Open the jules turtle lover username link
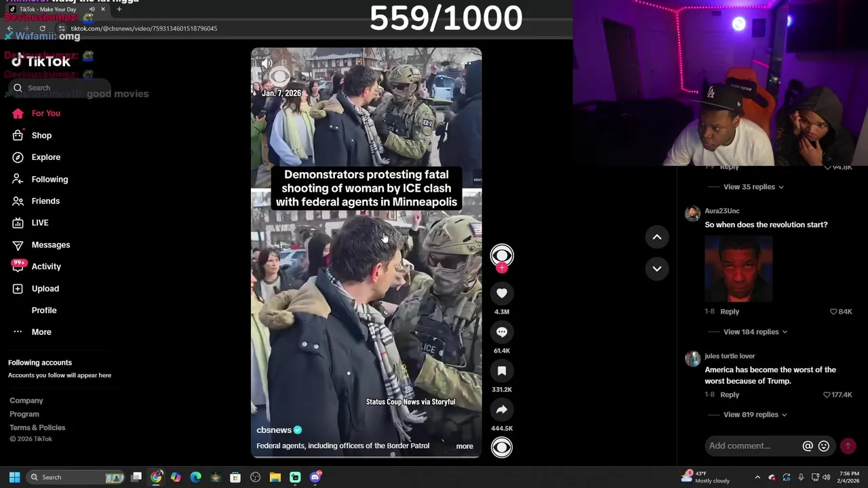 coord(730,356)
